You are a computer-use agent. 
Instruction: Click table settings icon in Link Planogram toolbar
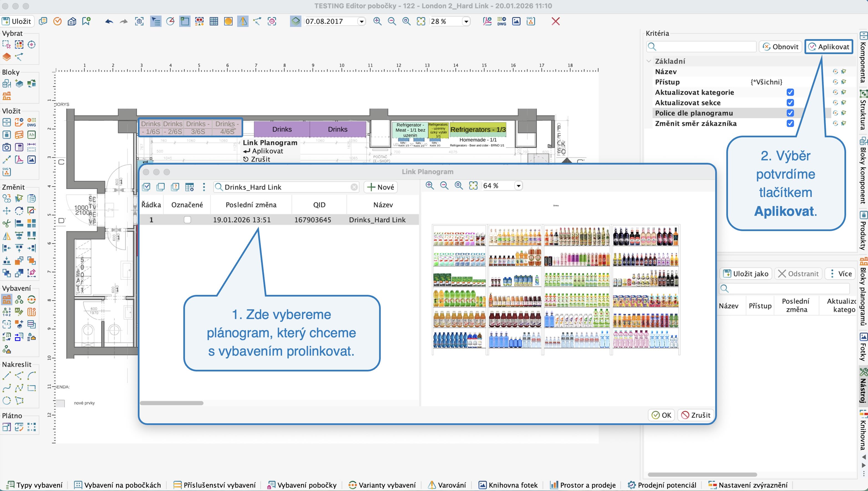coord(189,187)
